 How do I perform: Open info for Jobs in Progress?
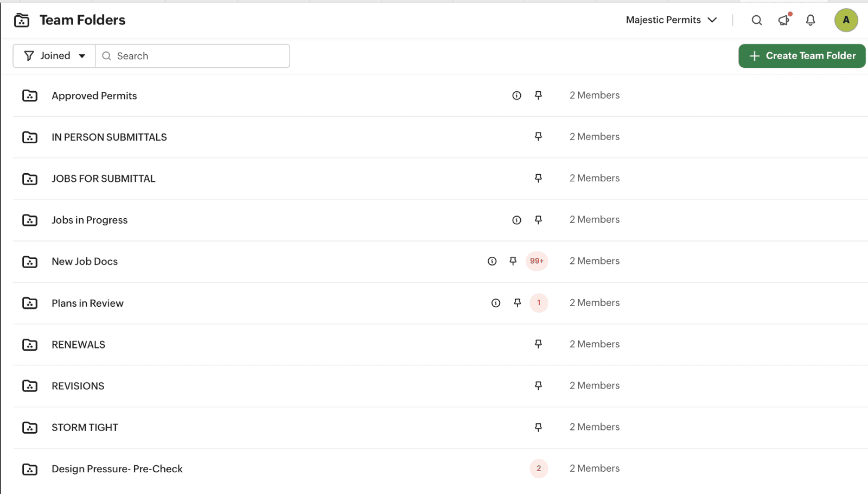coord(516,220)
